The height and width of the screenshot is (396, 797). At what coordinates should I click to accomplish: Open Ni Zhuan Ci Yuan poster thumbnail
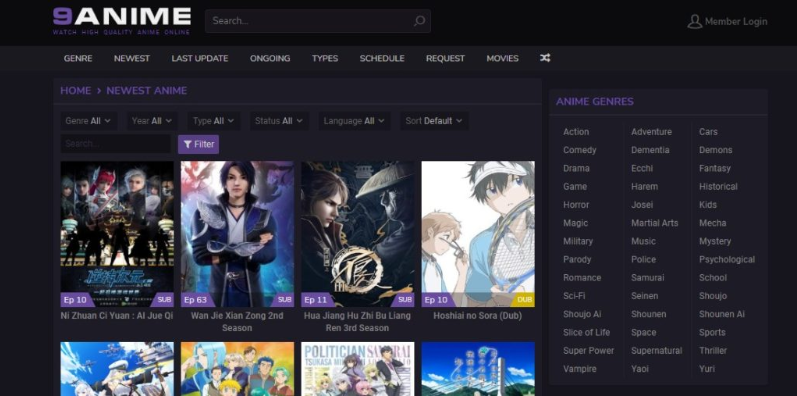click(x=117, y=234)
